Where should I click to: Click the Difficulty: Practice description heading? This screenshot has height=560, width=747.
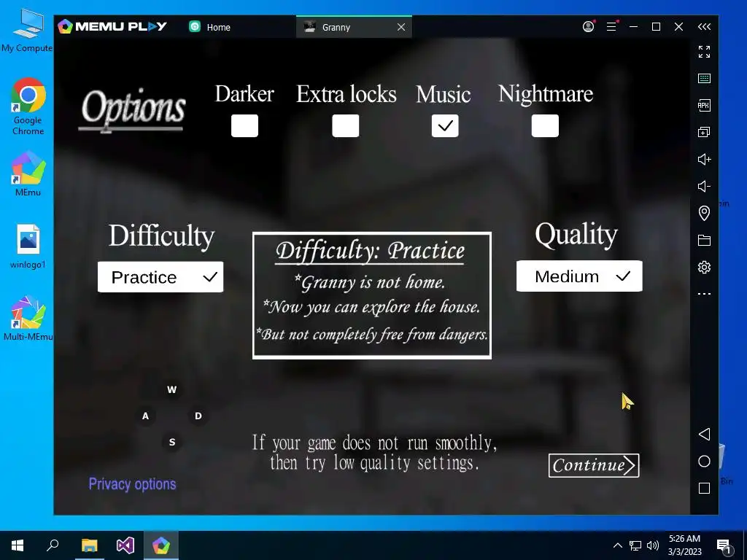click(370, 251)
